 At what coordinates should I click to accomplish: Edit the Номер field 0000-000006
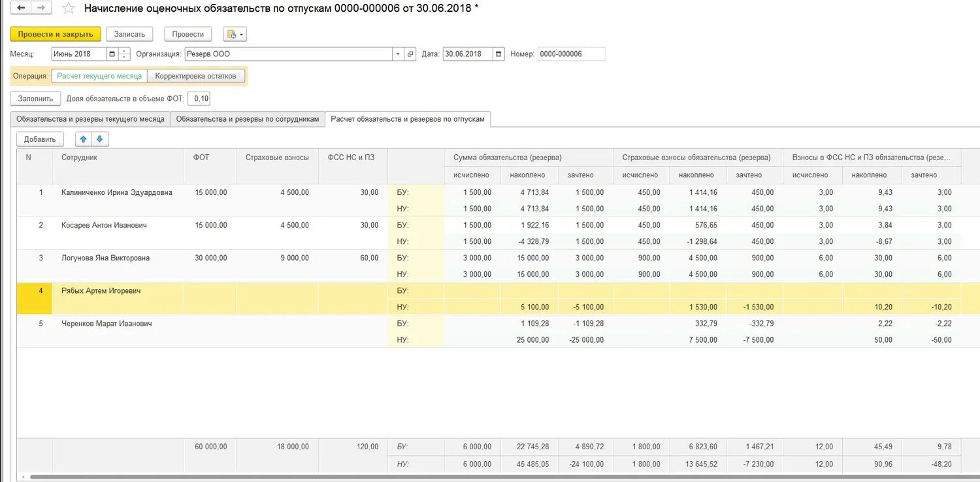572,54
